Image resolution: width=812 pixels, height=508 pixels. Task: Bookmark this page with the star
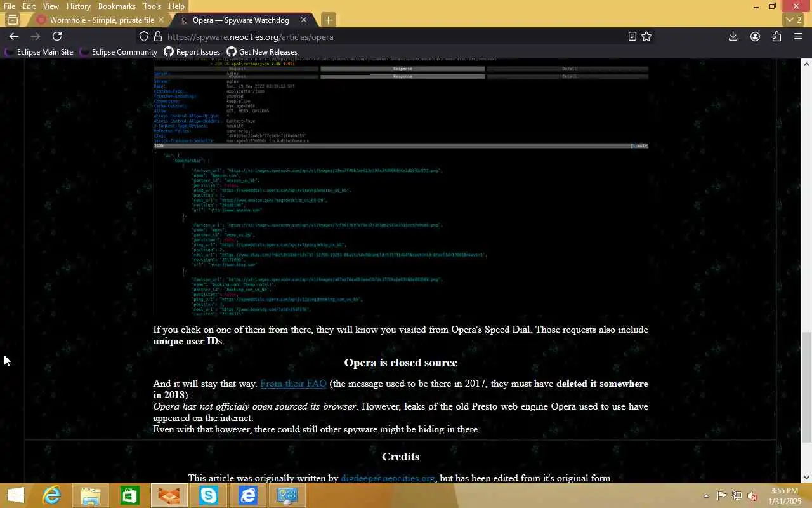pos(646,37)
